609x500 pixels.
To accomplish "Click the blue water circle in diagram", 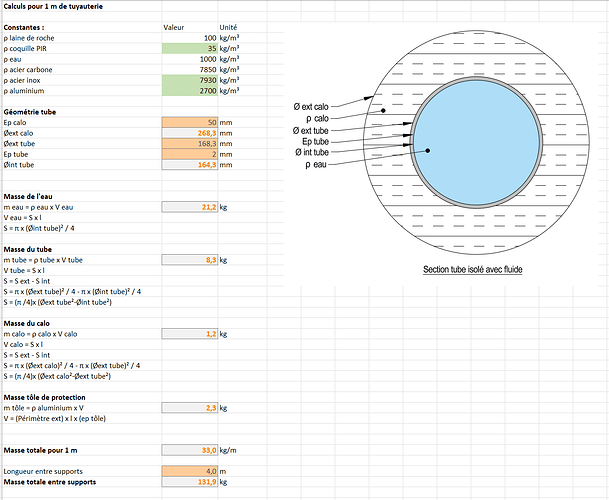I will tap(477, 143).
